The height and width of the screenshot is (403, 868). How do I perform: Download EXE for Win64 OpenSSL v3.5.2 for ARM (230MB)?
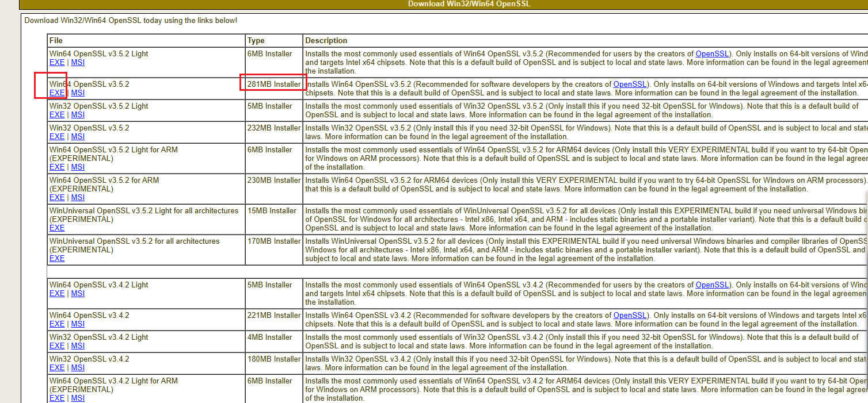[57, 197]
